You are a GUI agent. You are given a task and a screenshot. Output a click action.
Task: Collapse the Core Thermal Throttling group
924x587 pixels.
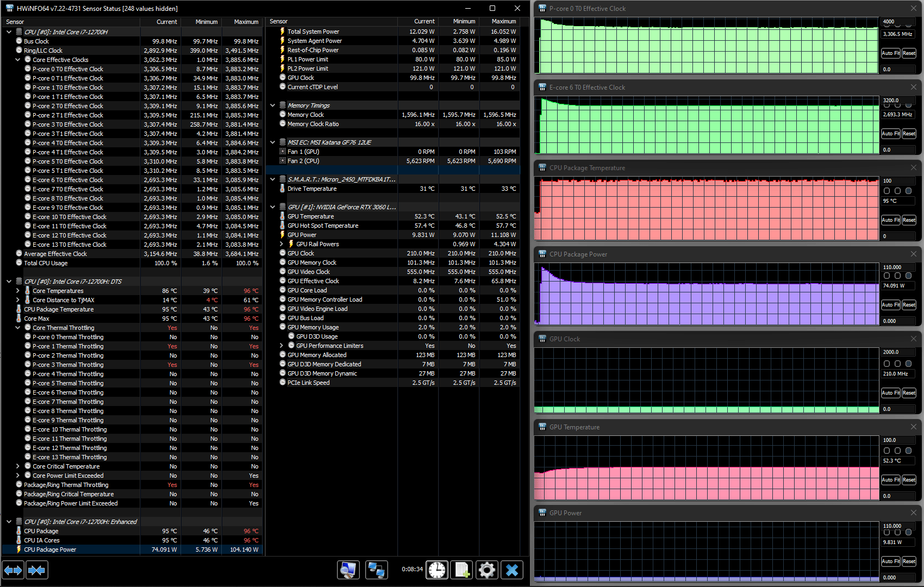tap(17, 328)
